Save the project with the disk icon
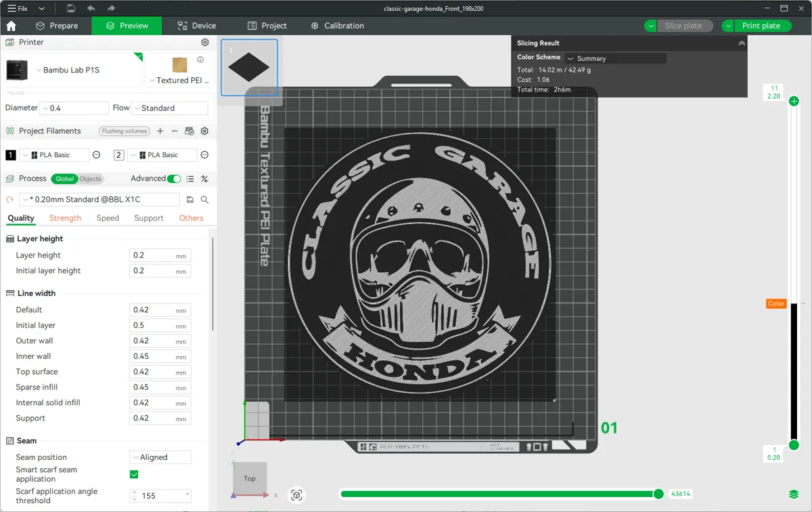This screenshot has height=512, width=812. point(71,9)
